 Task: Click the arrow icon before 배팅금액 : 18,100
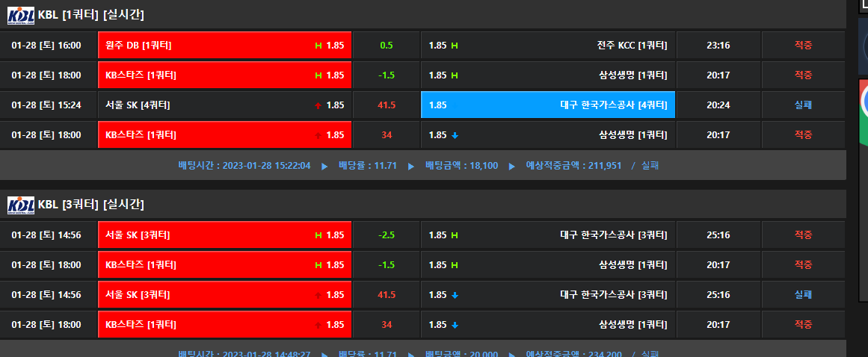click(x=411, y=166)
